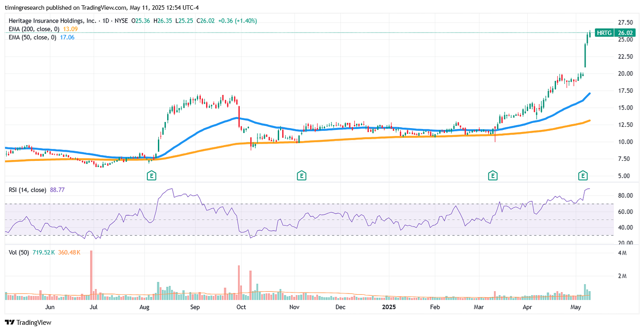Click the August earnings E marker
This screenshot has height=331, width=644.
coord(152,176)
